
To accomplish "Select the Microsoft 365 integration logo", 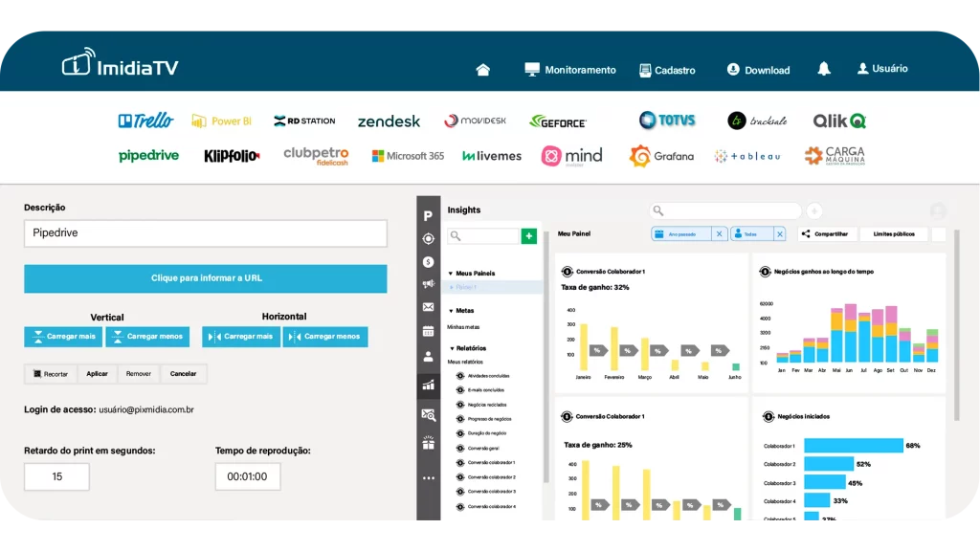I will point(408,156).
